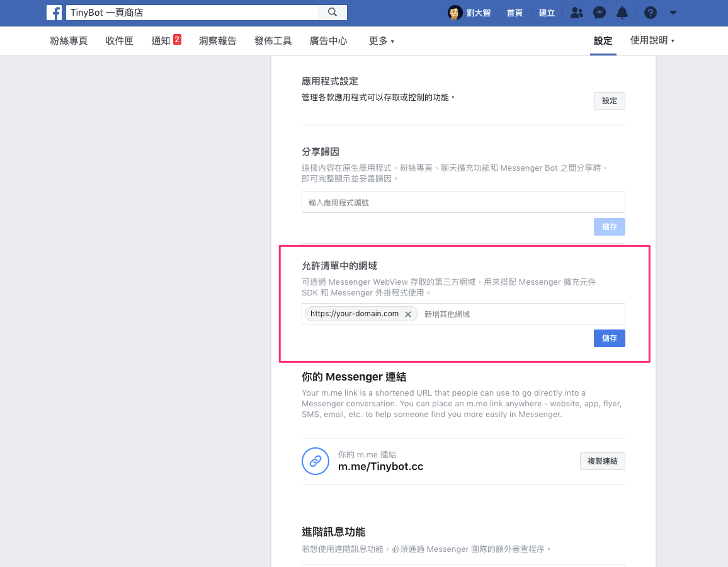
Task: Click 儲存 button under 分享歸因
Action: (x=609, y=227)
